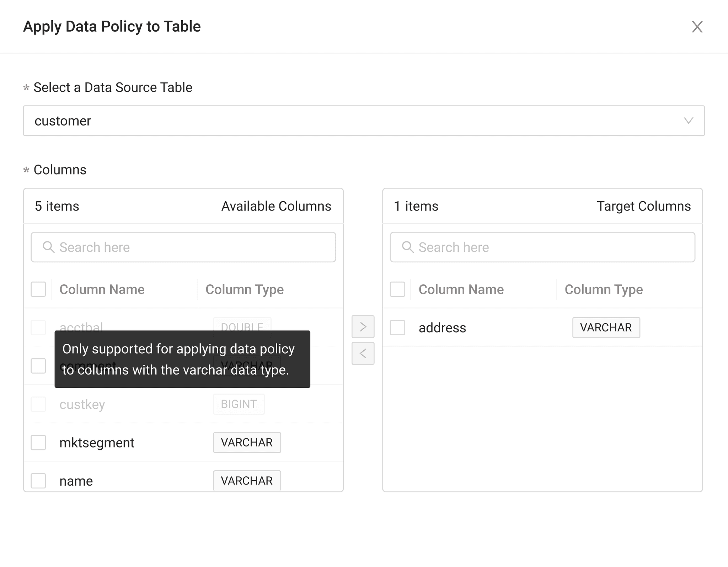Click mktsegment row VARCHAR type tag

click(247, 443)
